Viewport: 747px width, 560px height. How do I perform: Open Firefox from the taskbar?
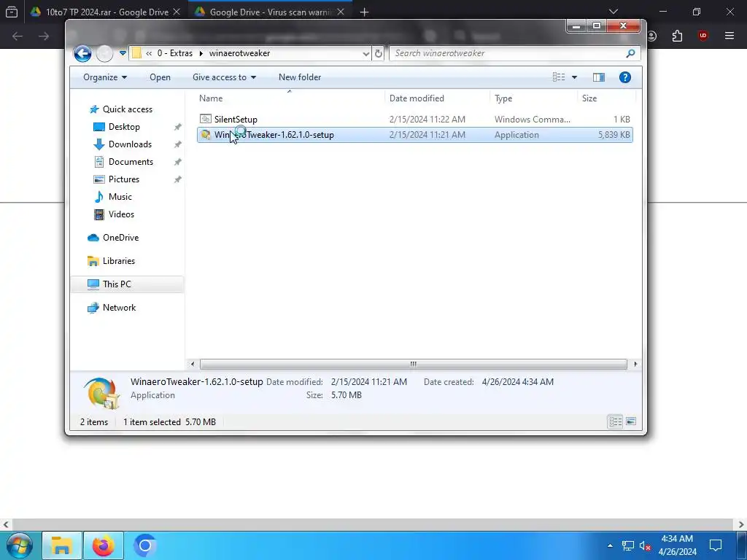tap(103, 545)
